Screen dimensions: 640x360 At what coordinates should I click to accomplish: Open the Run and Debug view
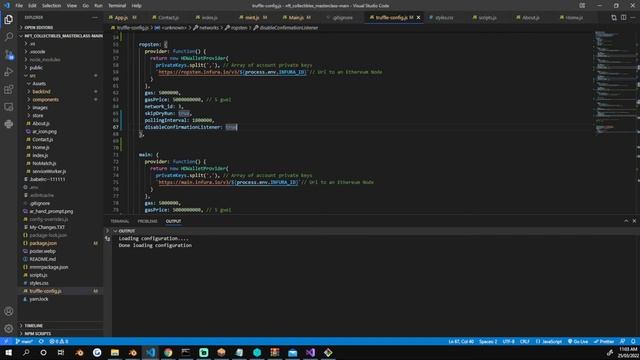(9, 72)
